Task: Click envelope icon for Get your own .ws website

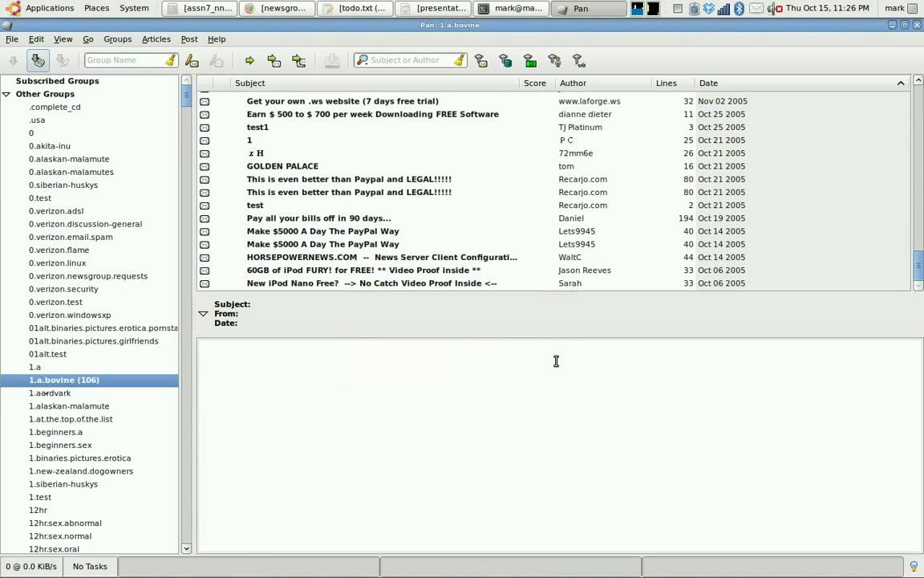Action: pos(205,102)
